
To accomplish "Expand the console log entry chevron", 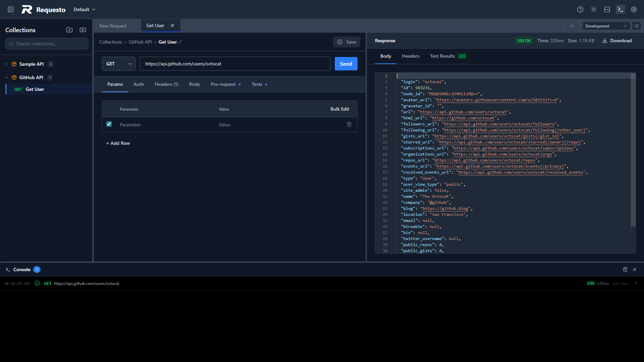I will click(x=636, y=284).
